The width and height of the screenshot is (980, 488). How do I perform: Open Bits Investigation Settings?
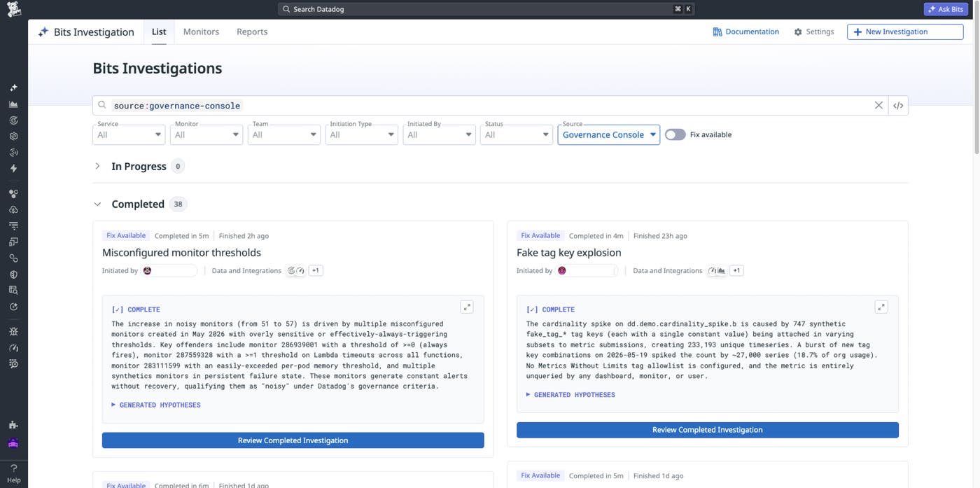coord(814,32)
